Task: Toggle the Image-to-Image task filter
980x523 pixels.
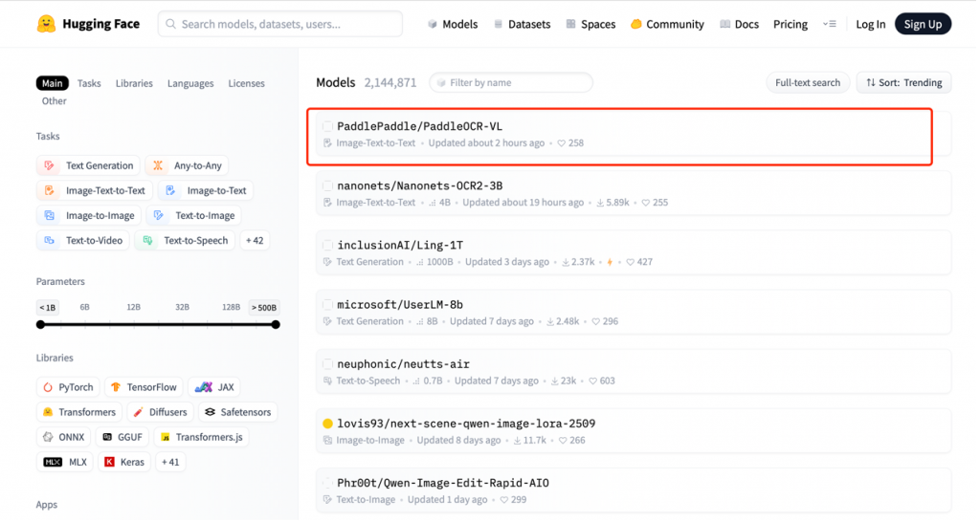Action: (89, 216)
